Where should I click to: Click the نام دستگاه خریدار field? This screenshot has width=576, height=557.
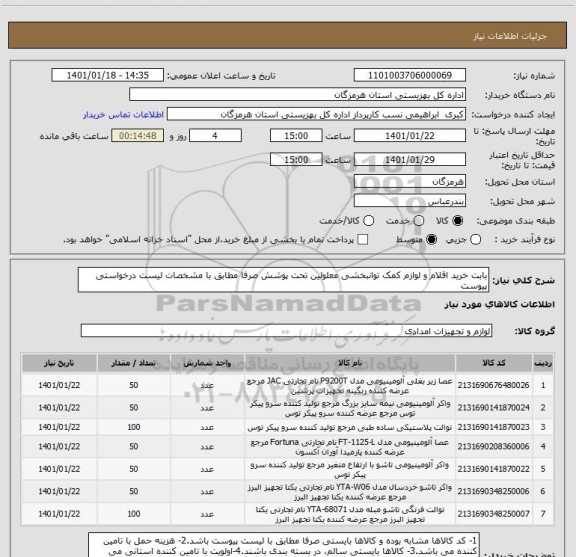tap(298, 95)
